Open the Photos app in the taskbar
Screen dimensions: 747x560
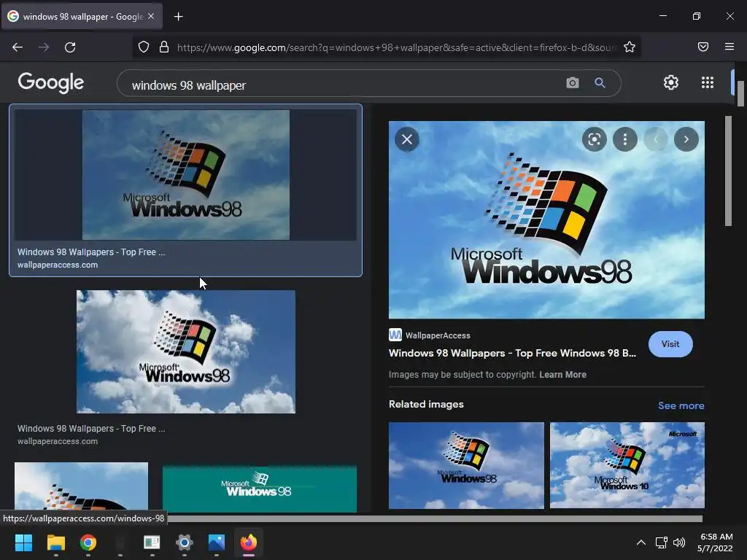pos(216,542)
